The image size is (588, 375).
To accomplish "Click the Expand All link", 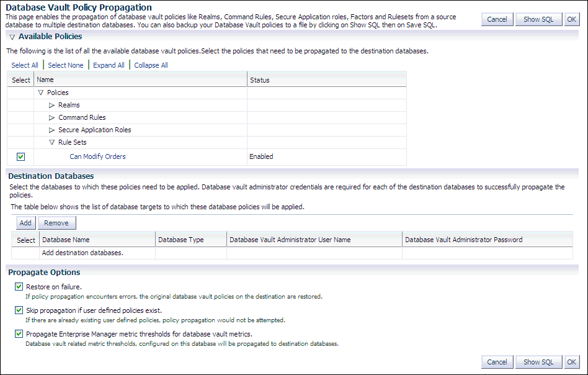I will tap(109, 65).
